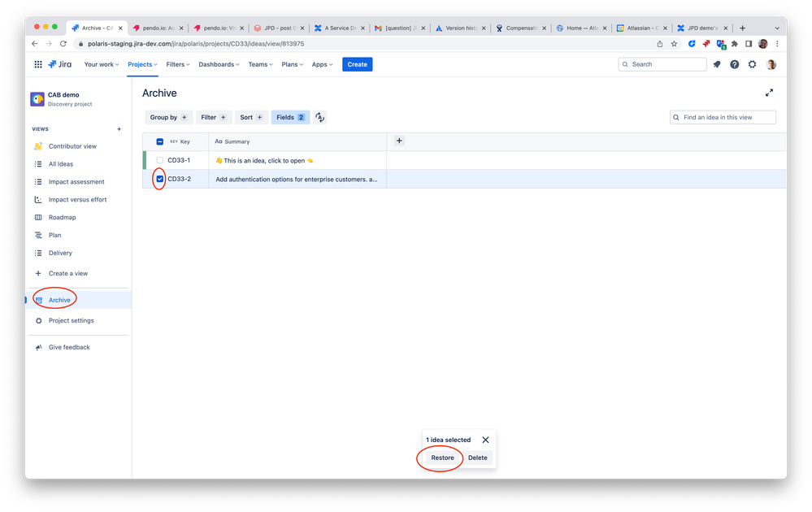This screenshot has width=812, height=512.
Task: Click your profile avatar
Action: coord(771,63)
